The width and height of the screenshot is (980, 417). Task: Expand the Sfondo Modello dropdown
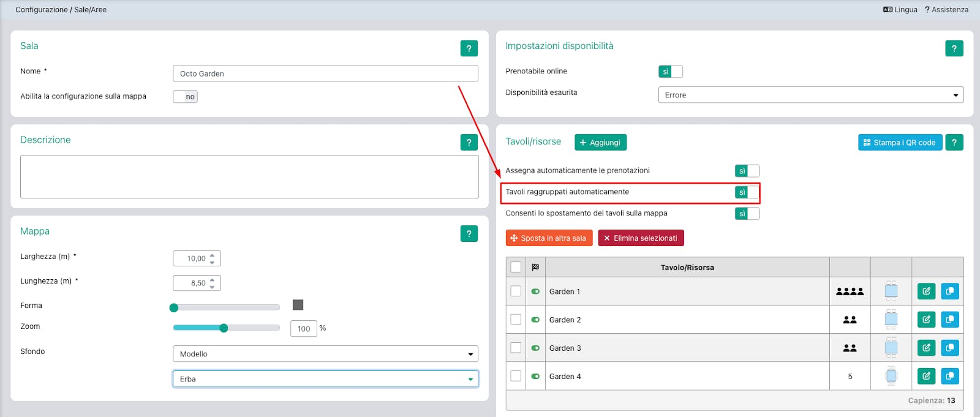tap(325, 354)
